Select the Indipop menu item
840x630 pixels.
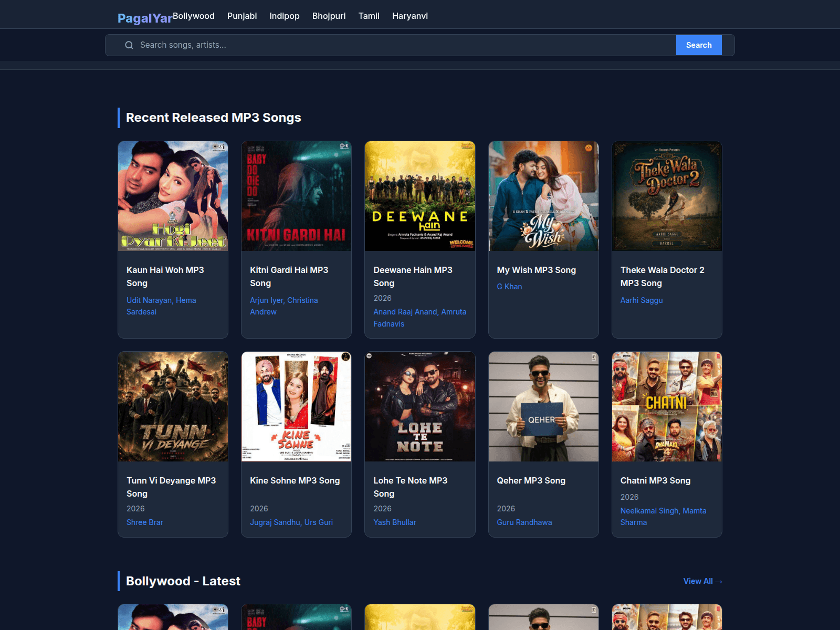coord(285,16)
